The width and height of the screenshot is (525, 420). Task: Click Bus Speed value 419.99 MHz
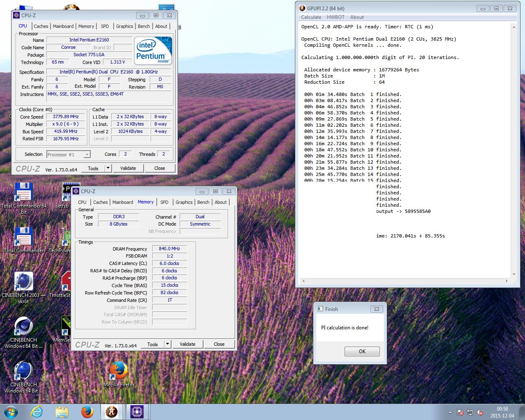pyautogui.click(x=66, y=132)
